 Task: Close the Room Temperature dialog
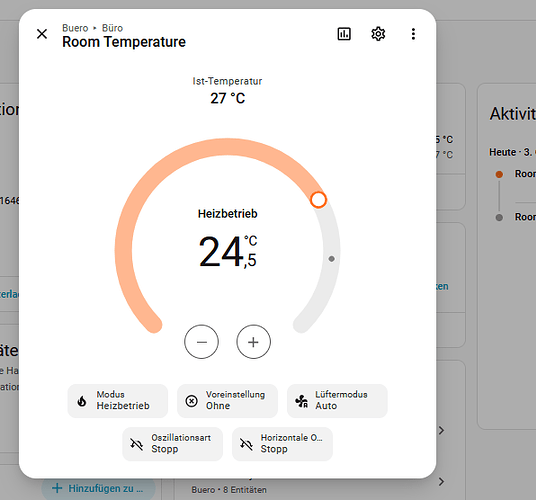coord(42,34)
